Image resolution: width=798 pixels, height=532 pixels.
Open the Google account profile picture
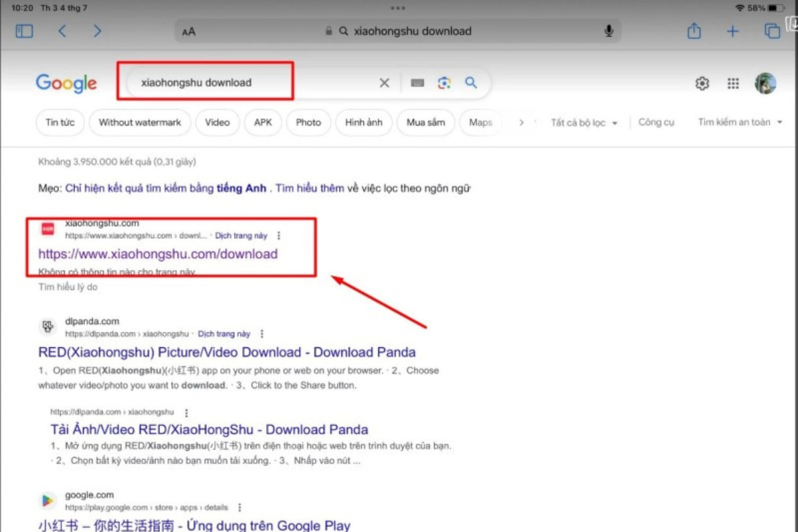coord(765,84)
